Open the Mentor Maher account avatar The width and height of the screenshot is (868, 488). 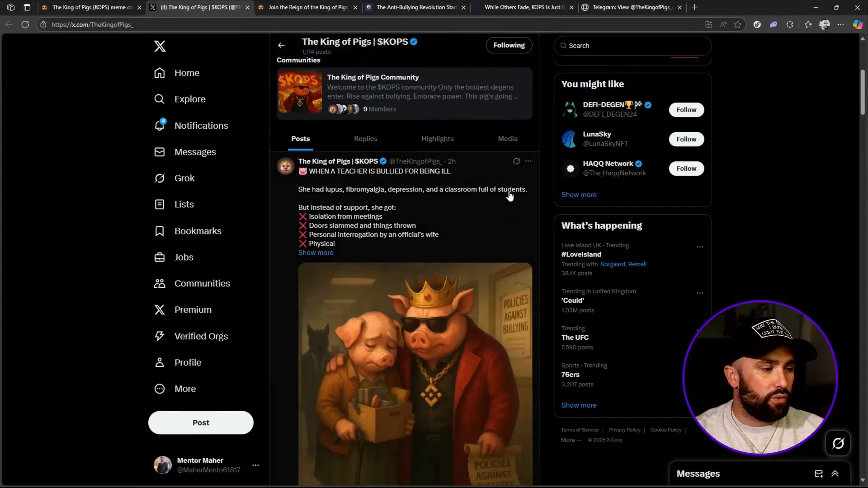(x=162, y=465)
